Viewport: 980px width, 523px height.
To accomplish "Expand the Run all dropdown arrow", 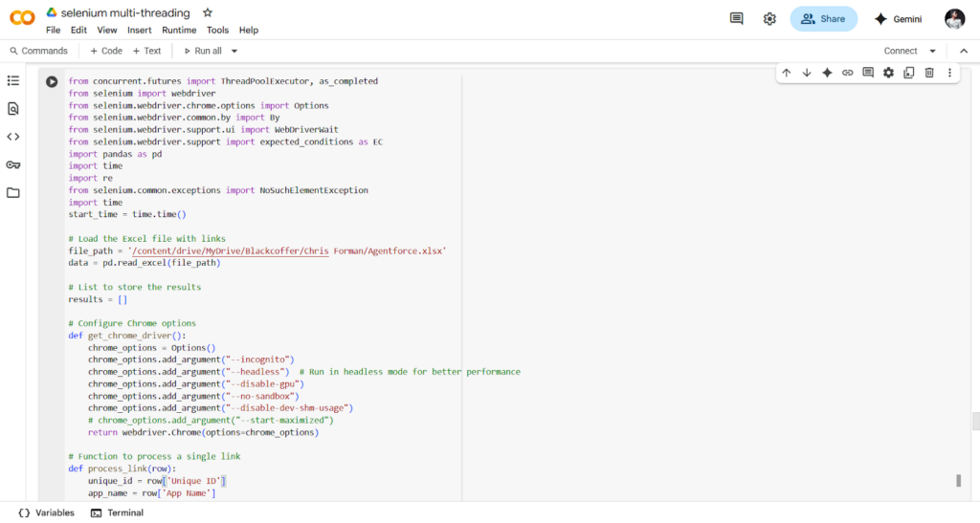I will click(234, 51).
